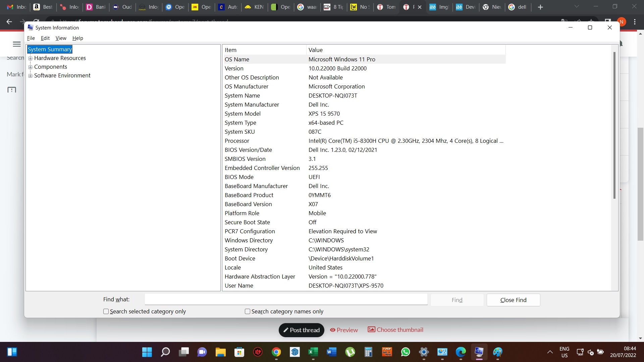
Task: Click Choose thumbnail link
Action: tap(395, 330)
